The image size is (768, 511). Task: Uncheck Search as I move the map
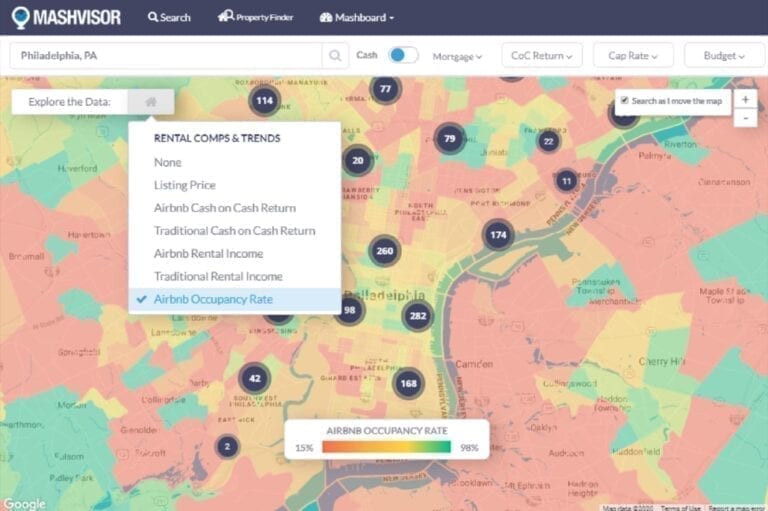click(624, 100)
